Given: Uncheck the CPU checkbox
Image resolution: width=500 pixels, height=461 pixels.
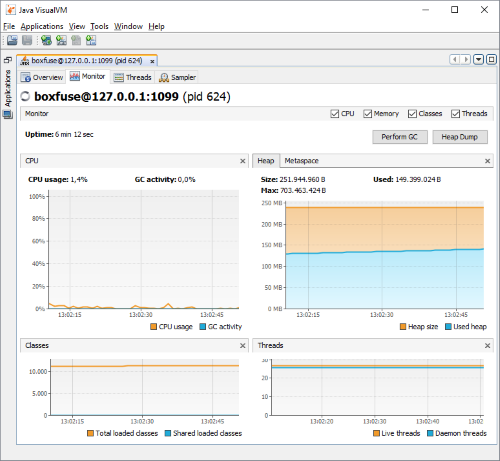Looking at the screenshot, I should pyautogui.click(x=335, y=114).
